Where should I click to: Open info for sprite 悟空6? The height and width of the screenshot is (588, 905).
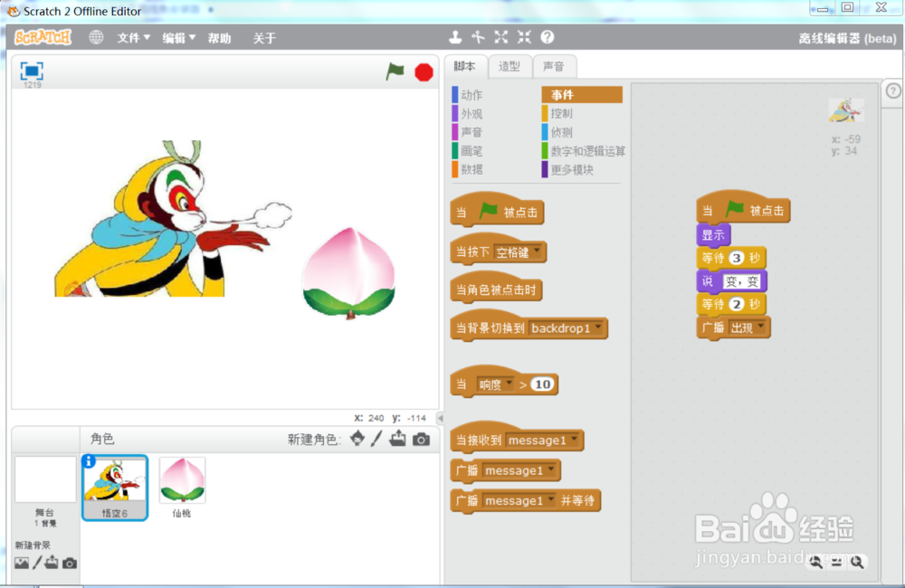click(89, 461)
